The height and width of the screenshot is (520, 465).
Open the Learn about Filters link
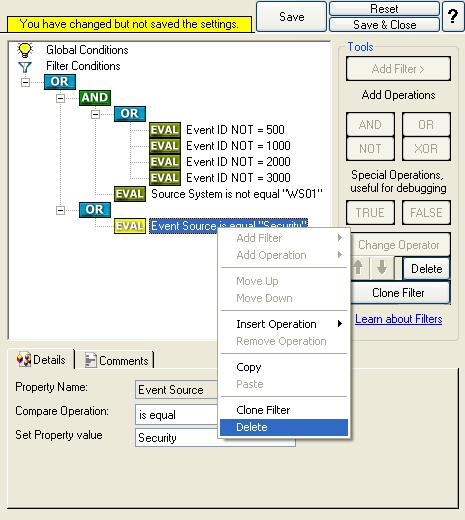(398, 319)
